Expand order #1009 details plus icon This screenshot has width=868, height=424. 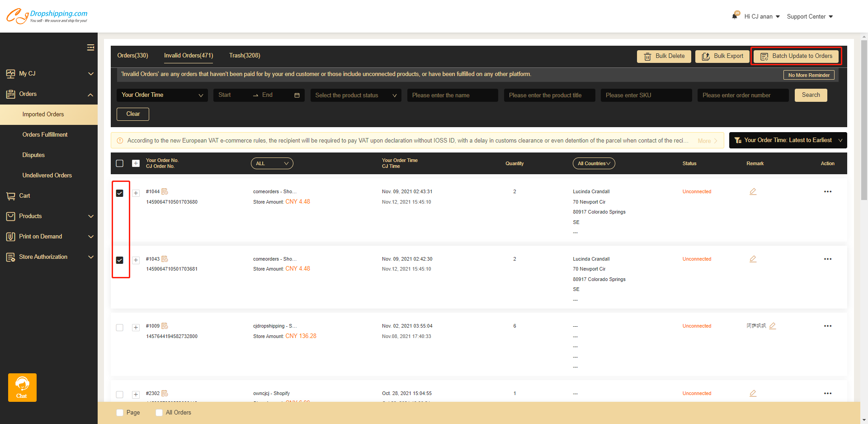136,328
